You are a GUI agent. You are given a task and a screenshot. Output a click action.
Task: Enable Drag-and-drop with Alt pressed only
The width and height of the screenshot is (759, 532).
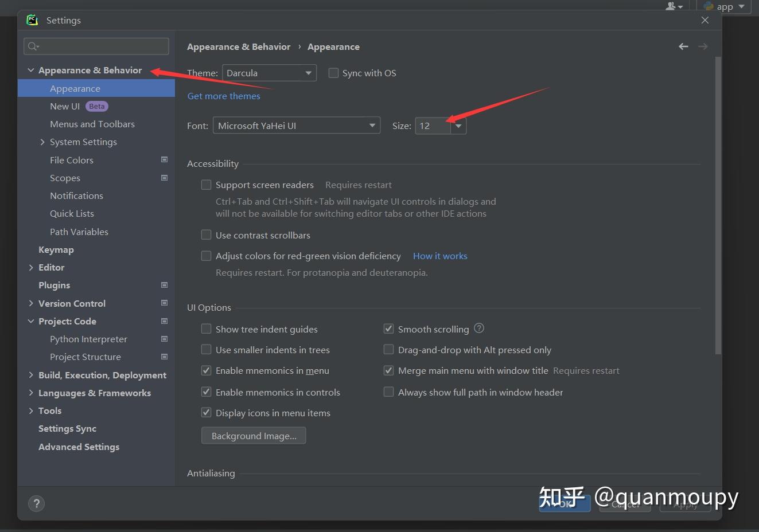click(388, 349)
